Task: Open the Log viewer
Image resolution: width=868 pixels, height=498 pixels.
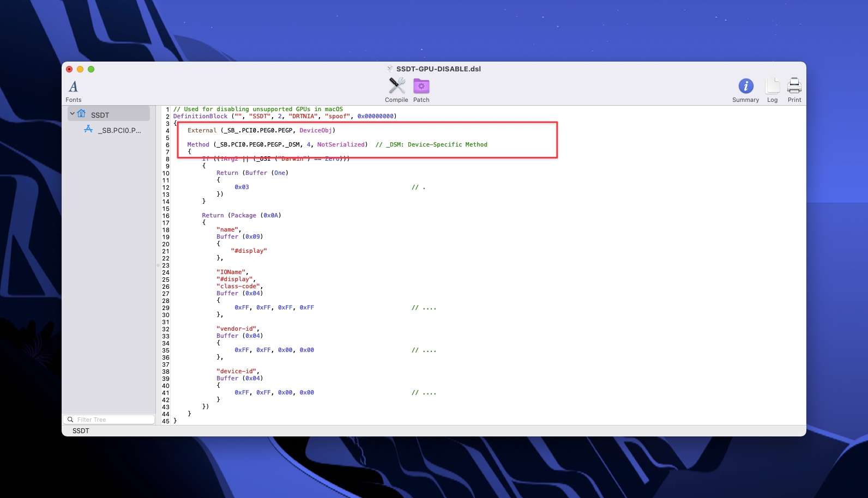Action: click(x=772, y=90)
